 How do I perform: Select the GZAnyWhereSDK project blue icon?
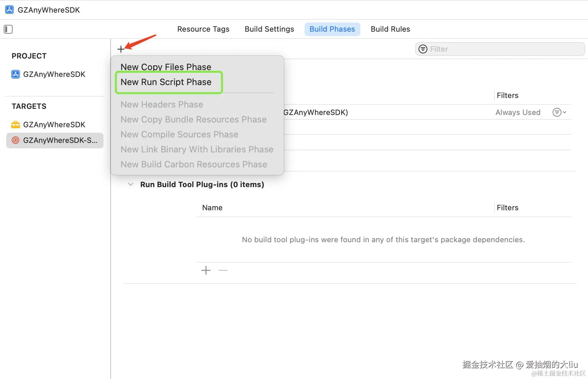coord(16,74)
